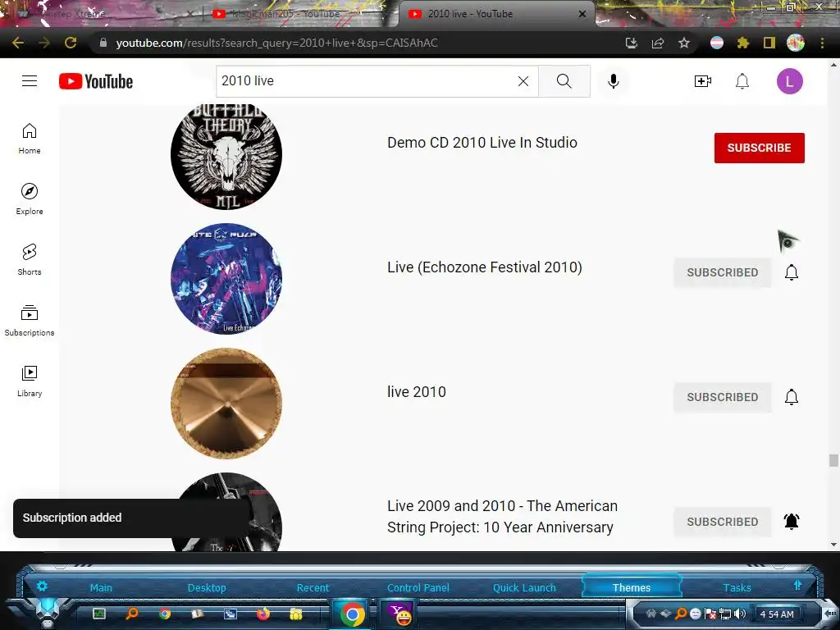Start voice search with the microphone
This screenshot has width=840, height=630.
pyautogui.click(x=614, y=81)
